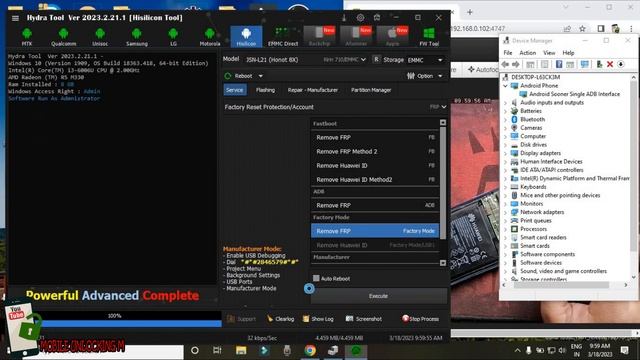Click the Clearlog button
The width and height of the screenshot is (640, 360).
point(280,319)
